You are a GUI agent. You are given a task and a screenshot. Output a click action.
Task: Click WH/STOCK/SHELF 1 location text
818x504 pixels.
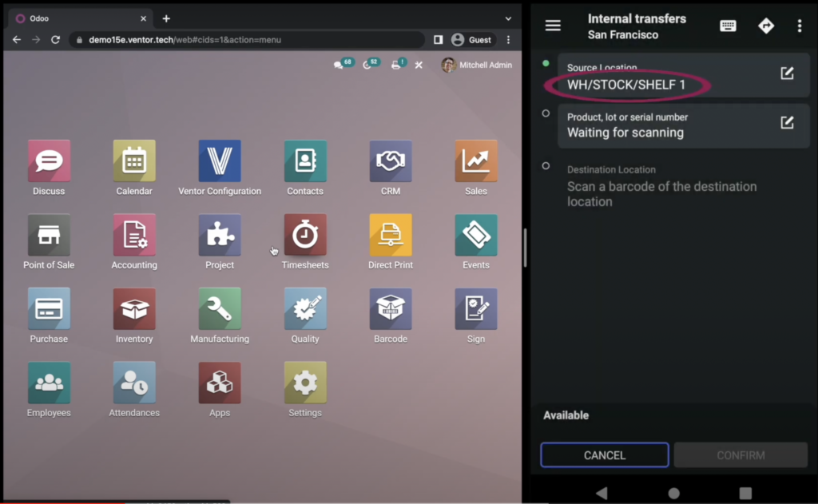point(626,85)
